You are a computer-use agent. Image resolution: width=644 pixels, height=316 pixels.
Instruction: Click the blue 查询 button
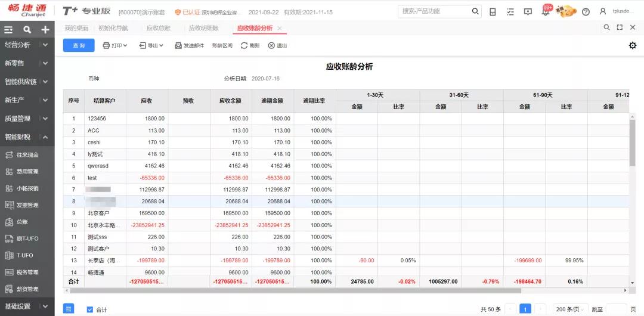tap(79, 45)
